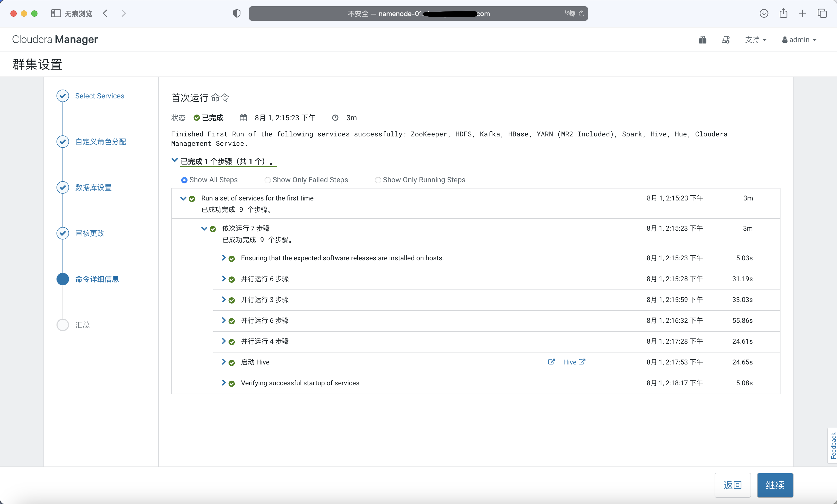The height and width of the screenshot is (504, 837).
Task: Click Safari sidebar toggle icon
Action: tap(56, 13)
